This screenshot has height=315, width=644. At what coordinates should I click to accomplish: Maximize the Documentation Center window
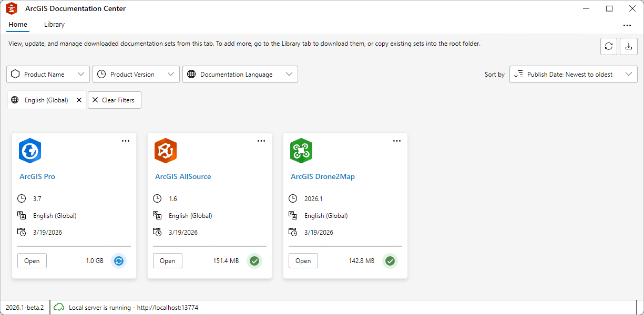609,8
